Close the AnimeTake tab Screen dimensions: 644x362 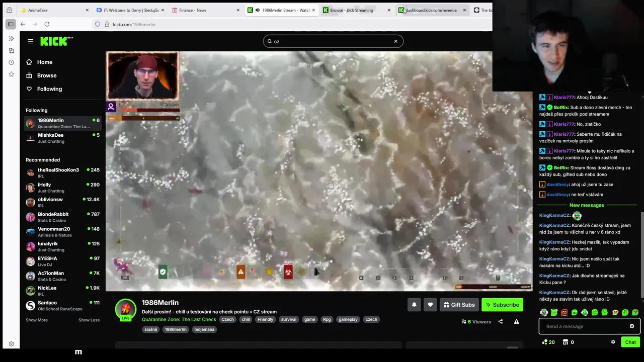[87, 10]
